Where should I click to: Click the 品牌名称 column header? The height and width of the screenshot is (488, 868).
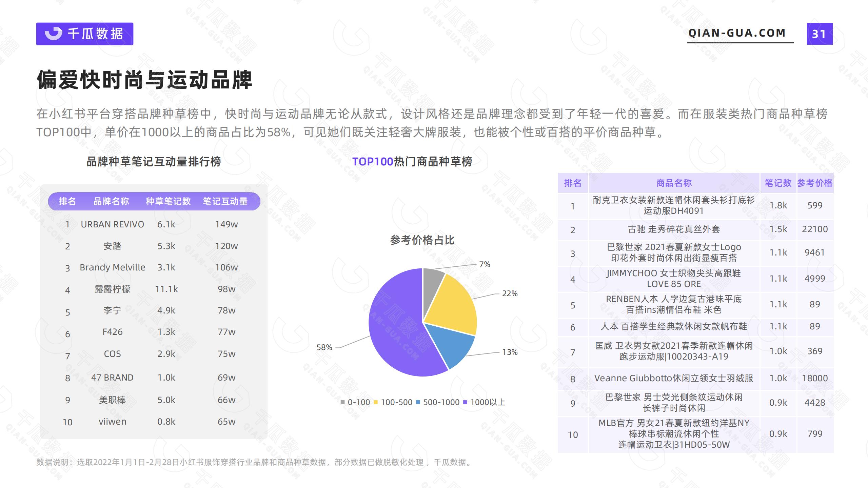coord(111,201)
